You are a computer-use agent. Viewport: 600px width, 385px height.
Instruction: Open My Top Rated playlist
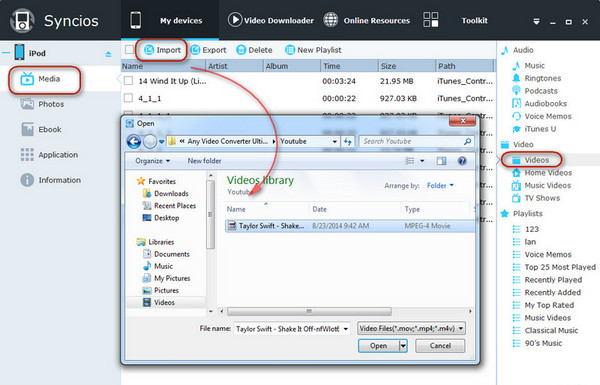(x=543, y=305)
